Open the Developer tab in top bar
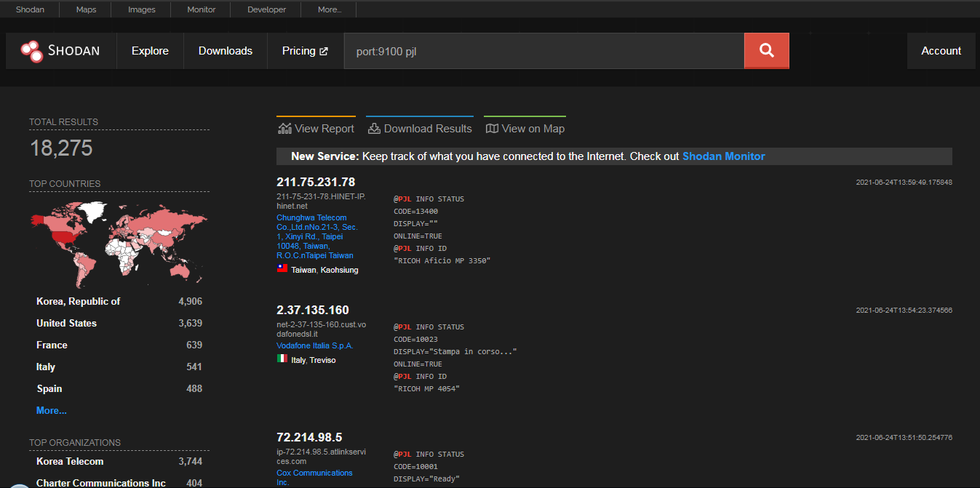 tap(266, 9)
